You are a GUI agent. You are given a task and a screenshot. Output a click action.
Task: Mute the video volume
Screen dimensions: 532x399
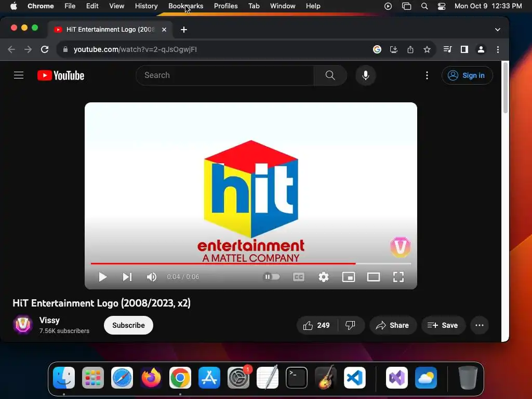152,277
